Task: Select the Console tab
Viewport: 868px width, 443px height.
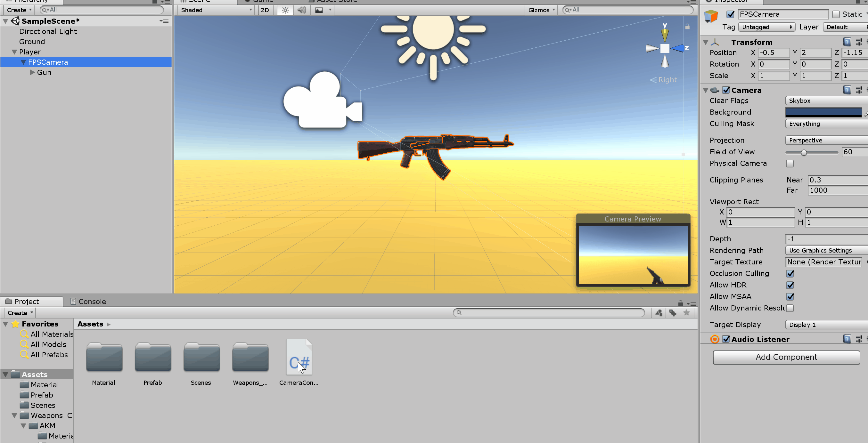Action: (x=92, y=301)
